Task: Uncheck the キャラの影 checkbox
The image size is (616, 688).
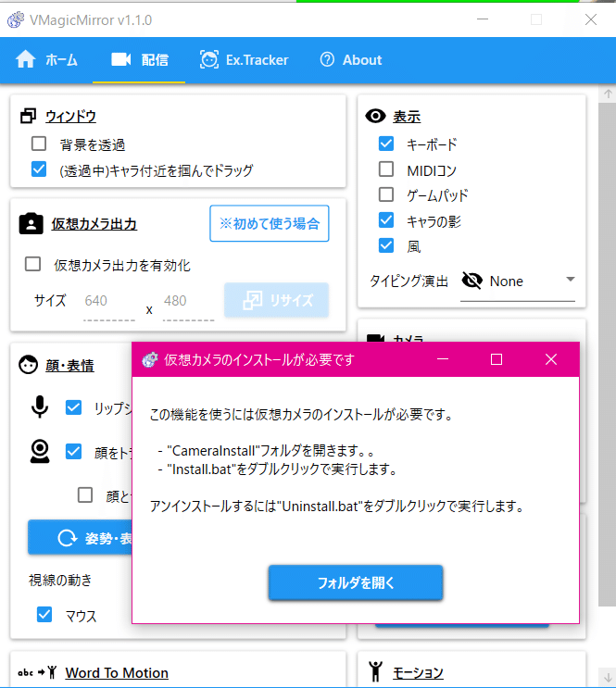Action: [x=386, y=220]
